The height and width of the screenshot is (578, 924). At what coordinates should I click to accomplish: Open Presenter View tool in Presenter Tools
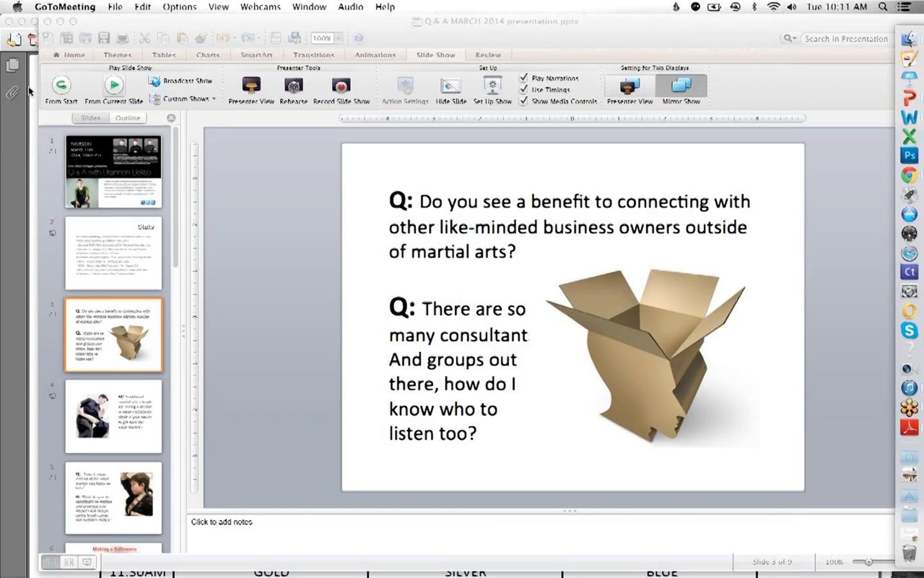point(251,85)
